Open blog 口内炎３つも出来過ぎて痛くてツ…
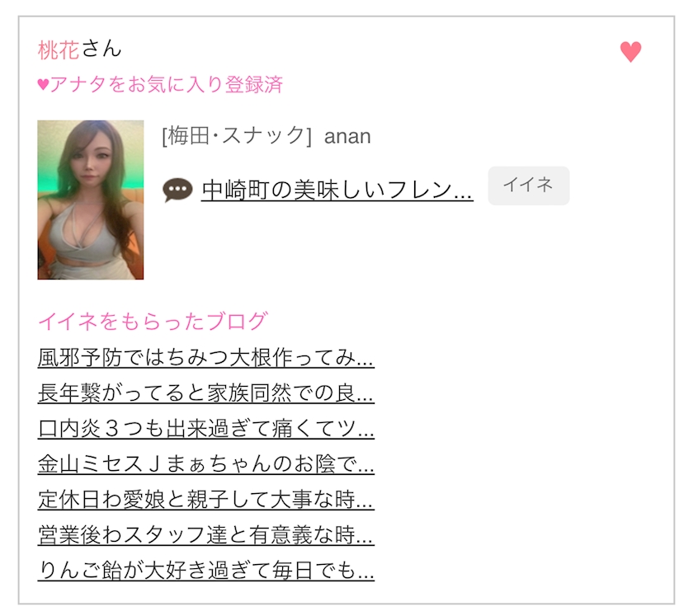Viewport: 693px width, 616px height. pos(206,428)
